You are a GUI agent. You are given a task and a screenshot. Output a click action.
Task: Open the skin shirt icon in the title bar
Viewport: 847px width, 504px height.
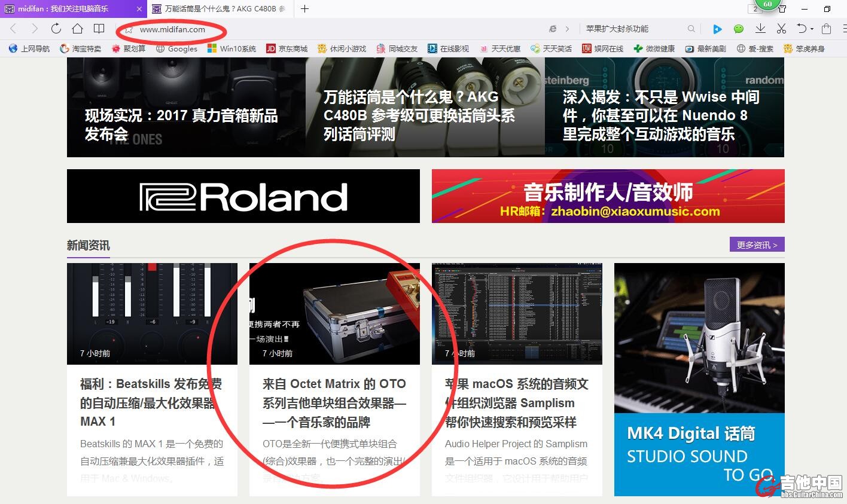(x=782, y=9)
